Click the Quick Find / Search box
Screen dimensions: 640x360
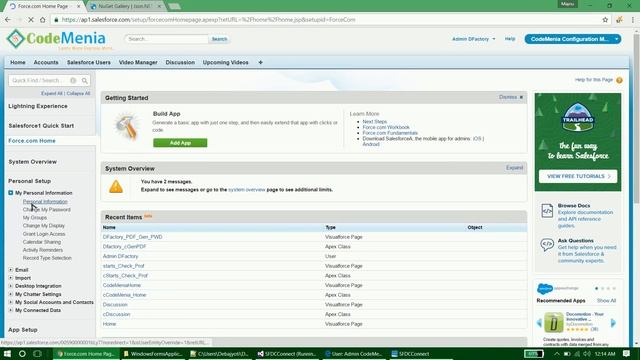click(39, 80)
